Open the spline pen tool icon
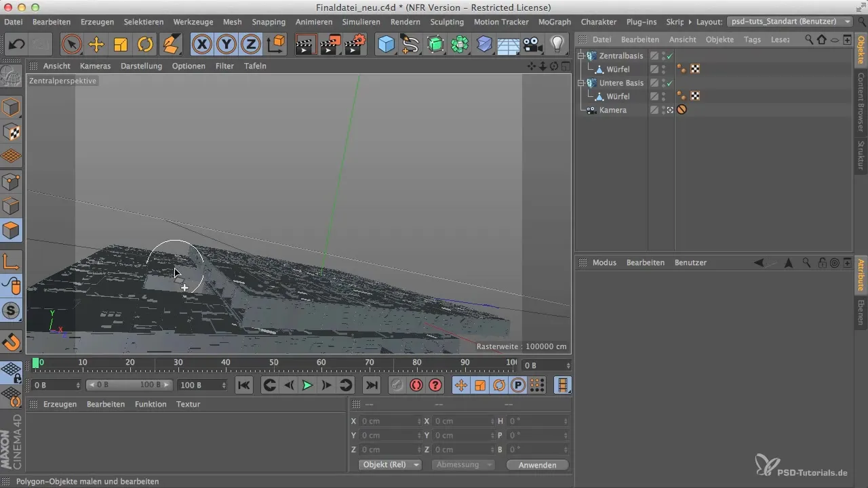 [410, 45]
